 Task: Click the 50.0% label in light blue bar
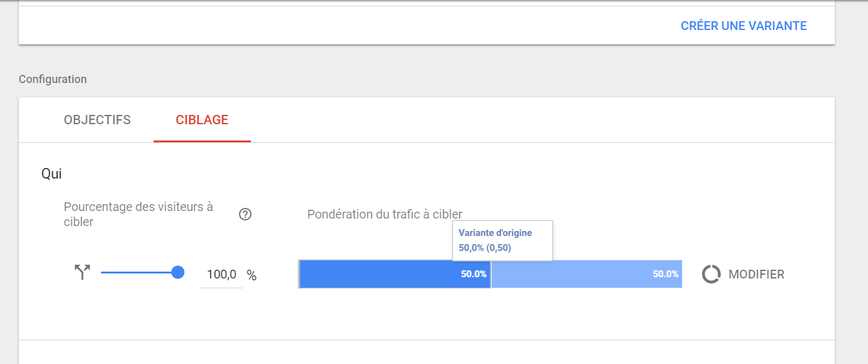pyautogui.click(x=665, y=274)
